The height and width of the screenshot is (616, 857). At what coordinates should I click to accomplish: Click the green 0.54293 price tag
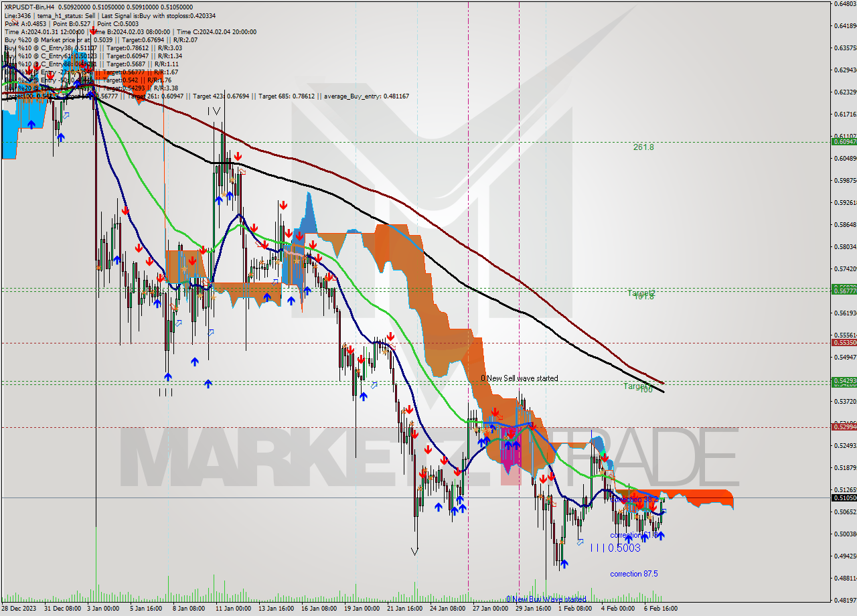pos(844,380)
